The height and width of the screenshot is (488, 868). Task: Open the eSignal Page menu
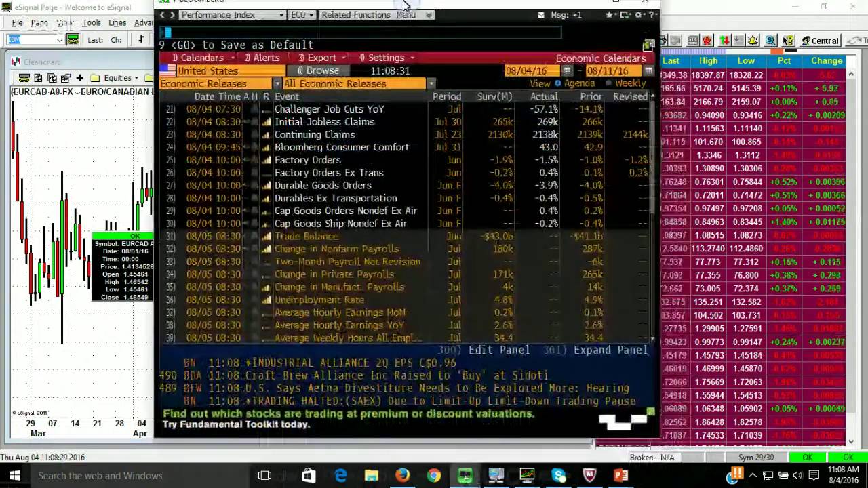coord(39,23)
